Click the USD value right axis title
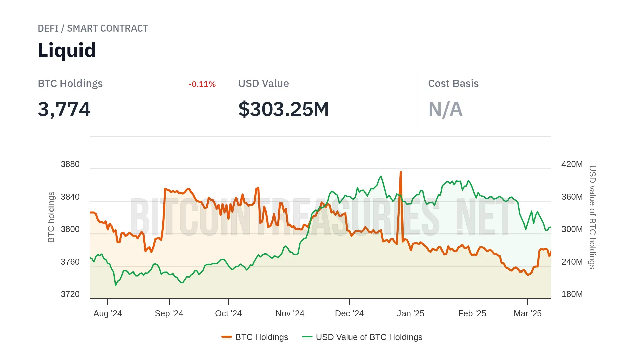 pos(592,217)
